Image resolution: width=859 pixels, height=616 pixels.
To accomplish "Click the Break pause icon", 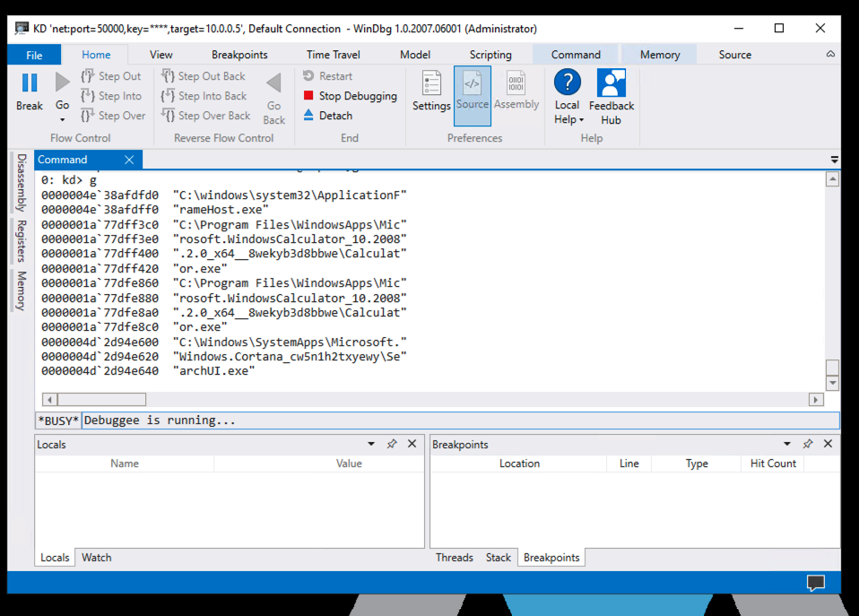I will [30, 82].
